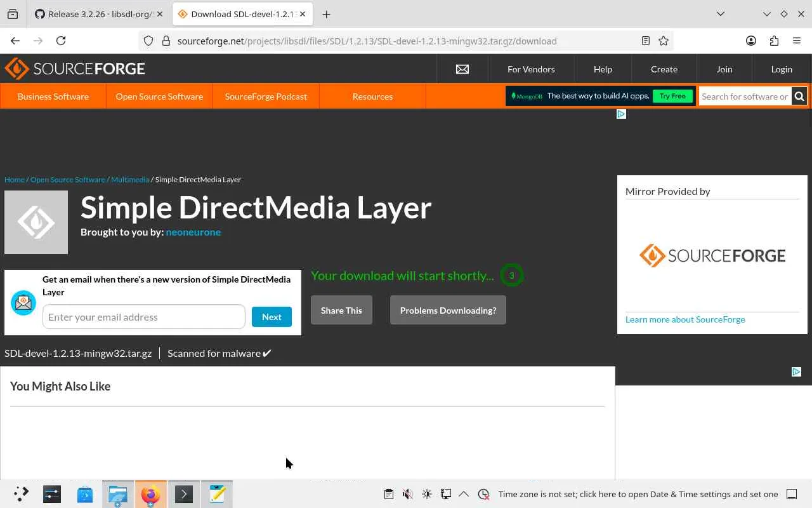Image resolution: width=812 pixels, height=508 pixels.
Task: Open tracking protection shield icon
Action: pyautogui.click(x=148, y=41)
